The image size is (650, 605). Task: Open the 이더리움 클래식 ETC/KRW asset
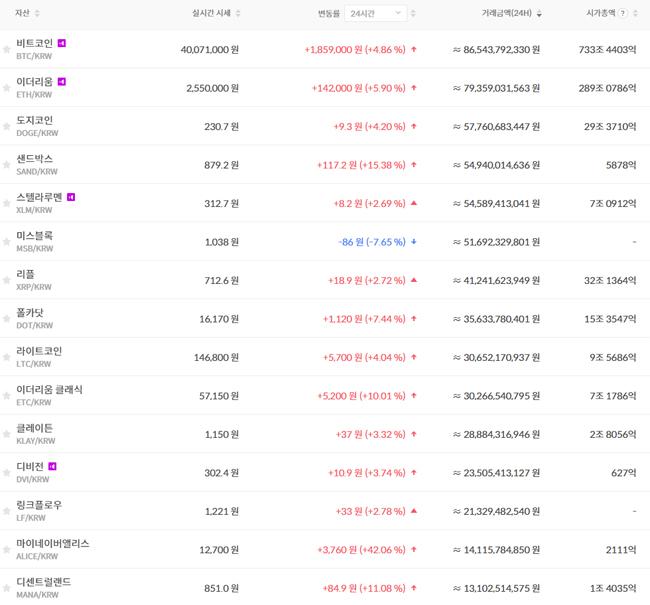[x=49, y=395]
